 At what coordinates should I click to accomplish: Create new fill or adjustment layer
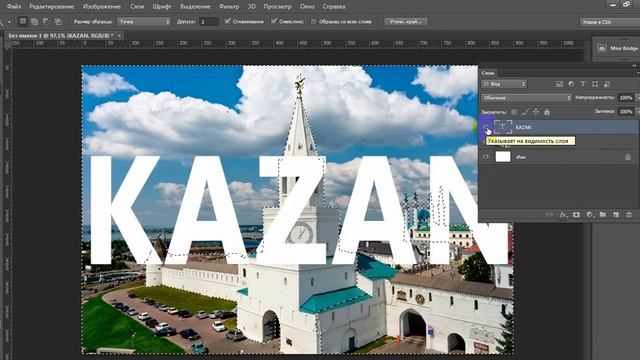coord(589,215)
